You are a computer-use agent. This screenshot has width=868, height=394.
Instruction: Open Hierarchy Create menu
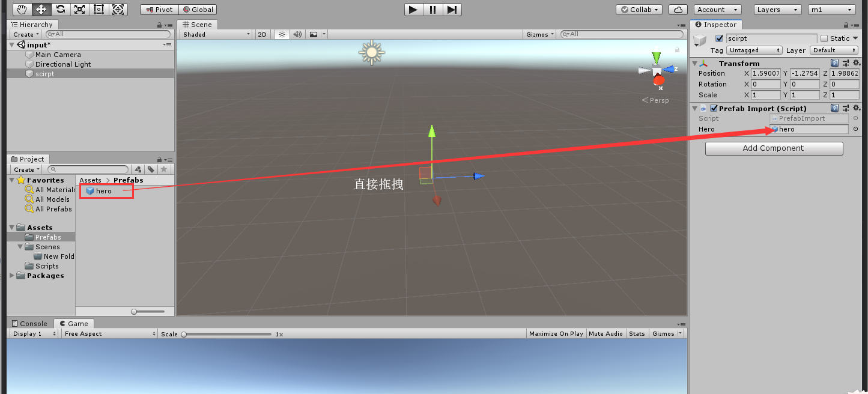(x=26, y=34)
